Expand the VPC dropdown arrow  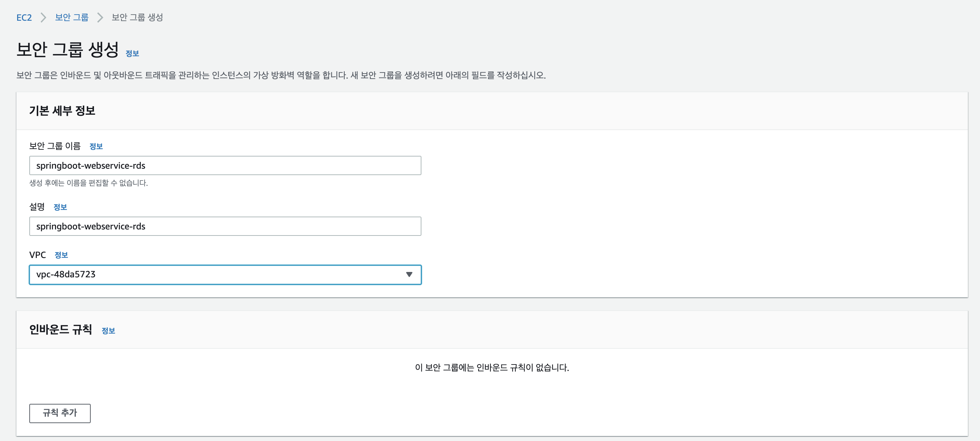(409, 274)
